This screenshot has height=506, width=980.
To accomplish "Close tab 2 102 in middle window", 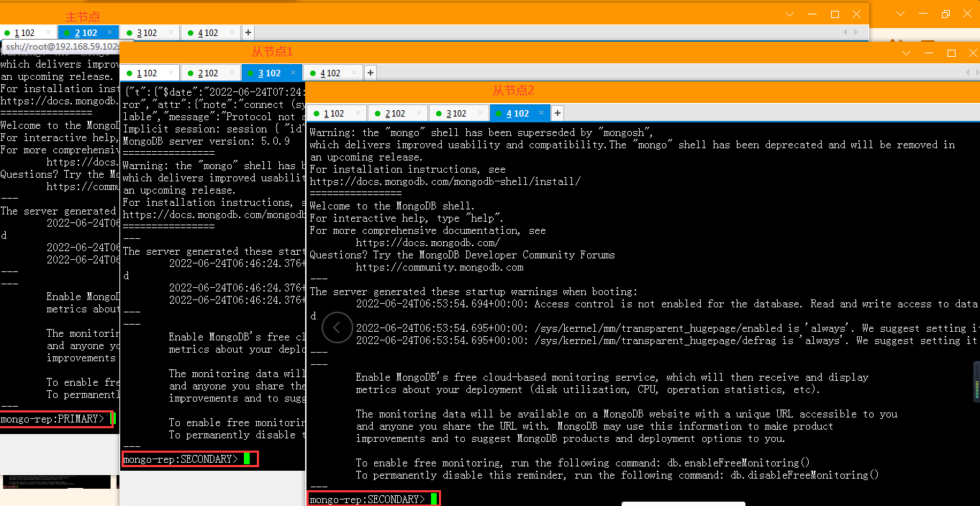I will click(232, 73).
